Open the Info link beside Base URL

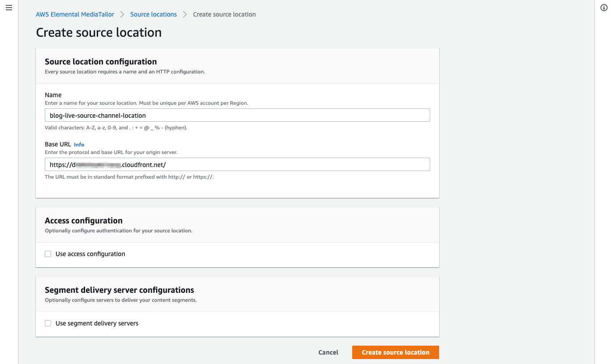coord(79,145)
